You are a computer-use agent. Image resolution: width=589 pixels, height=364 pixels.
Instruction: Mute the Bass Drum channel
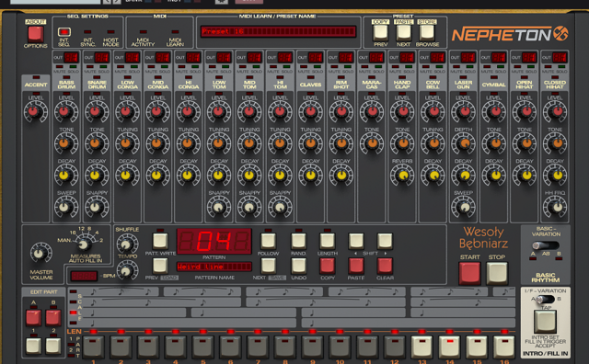(59, 67)
